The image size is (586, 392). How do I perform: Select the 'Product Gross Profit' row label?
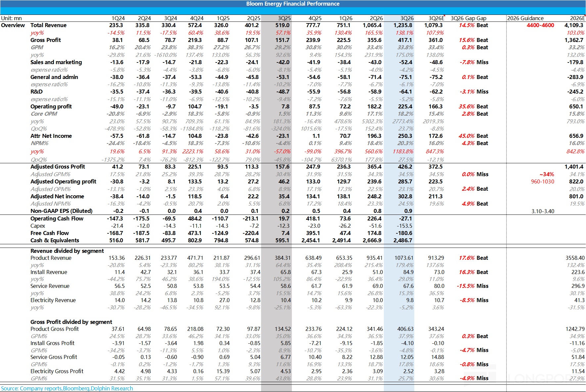(x=55, y=329)
